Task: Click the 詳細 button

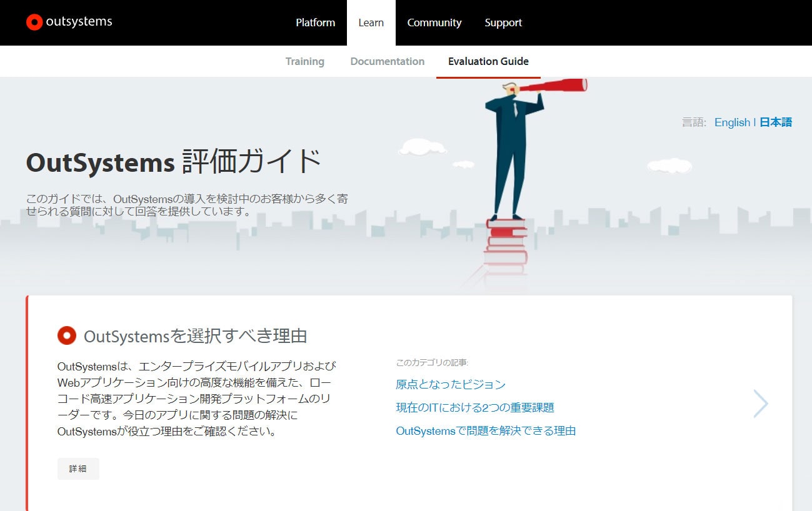Action: tap(78, 469)
